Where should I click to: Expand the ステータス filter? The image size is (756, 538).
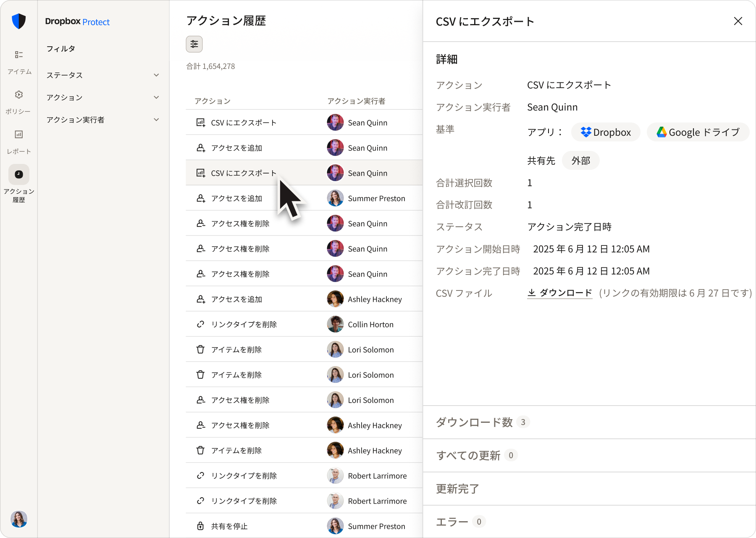tap(103, 75)
